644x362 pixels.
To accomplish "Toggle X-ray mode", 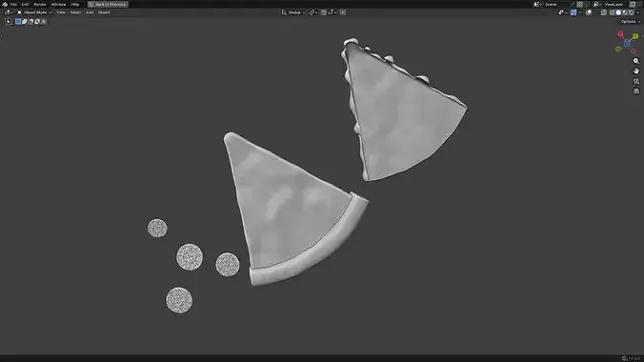I will point(604,12).
